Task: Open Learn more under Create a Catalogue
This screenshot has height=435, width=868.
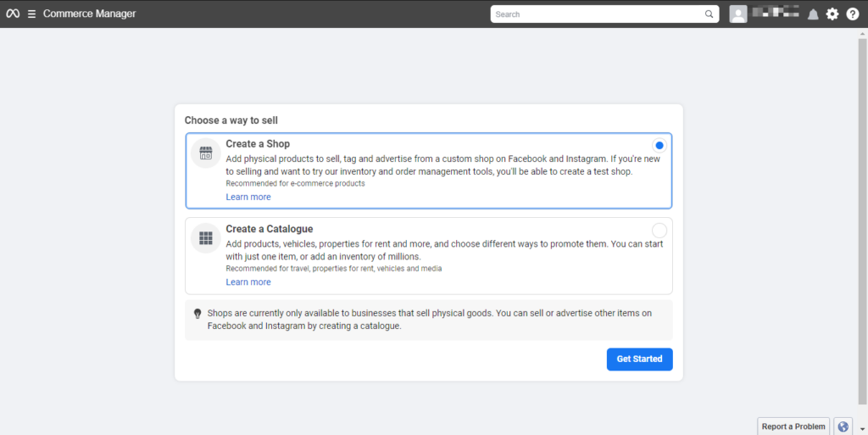Action: pyautogui.click(x=248, y=282)
